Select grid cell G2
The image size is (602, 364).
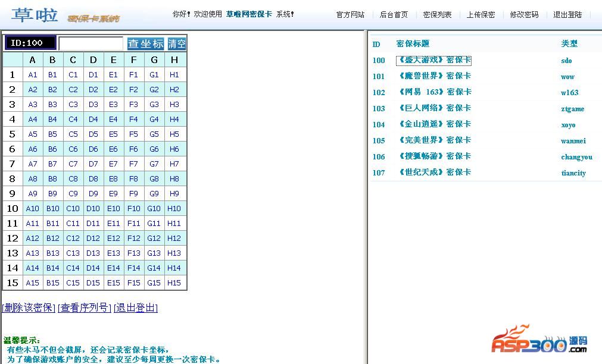tap(154, 90)
